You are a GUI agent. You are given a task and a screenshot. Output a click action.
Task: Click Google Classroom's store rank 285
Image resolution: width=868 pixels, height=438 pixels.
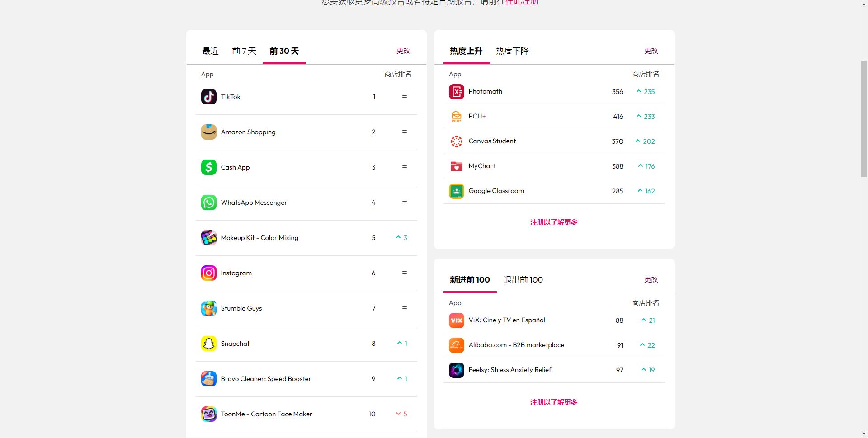pos(618,191)
